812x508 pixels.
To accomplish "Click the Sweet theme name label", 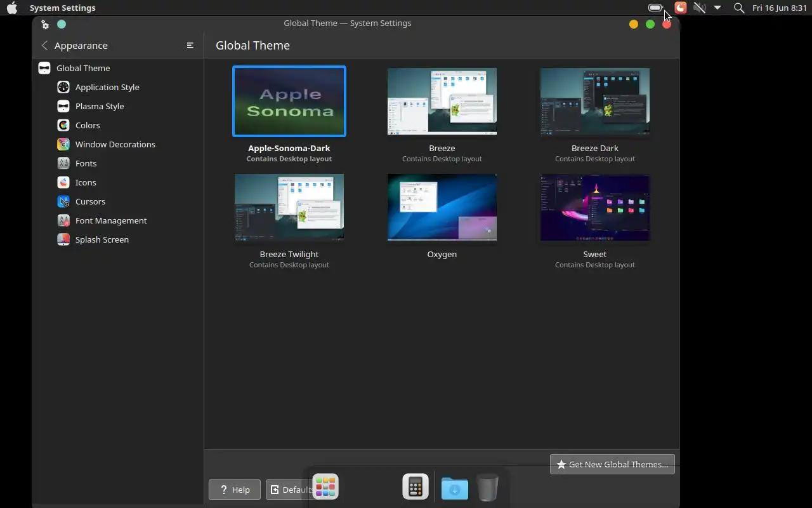I will pos(595,254).
